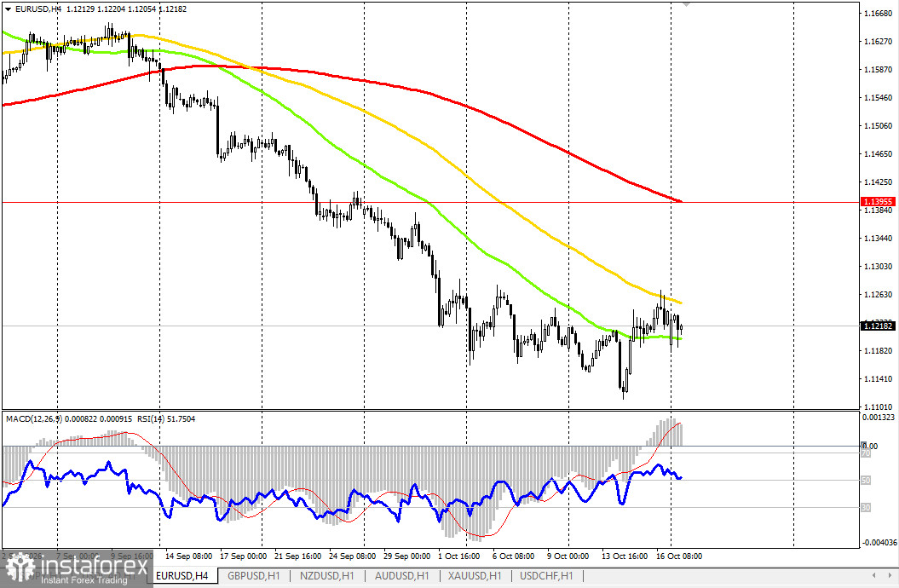The height and width of the screenshot is (588, 899).
Task: Click the 1.15460 price axis value
Action: (878, 98)
